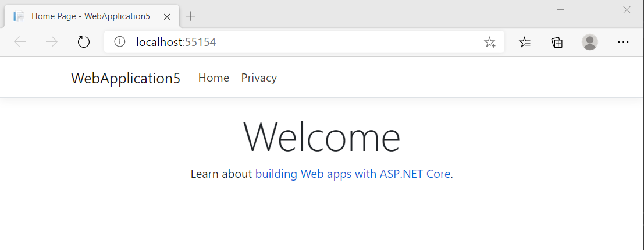This screenshot has height=250, width=644.
Task: Maximize the browser window
Action: click(593, 9)
